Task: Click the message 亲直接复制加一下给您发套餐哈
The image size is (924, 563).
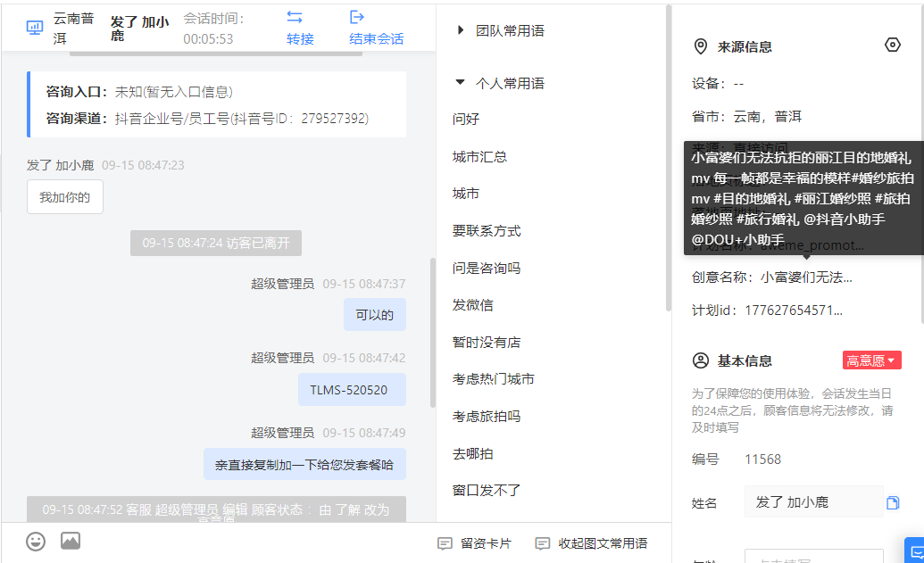Action: point(304,465)
